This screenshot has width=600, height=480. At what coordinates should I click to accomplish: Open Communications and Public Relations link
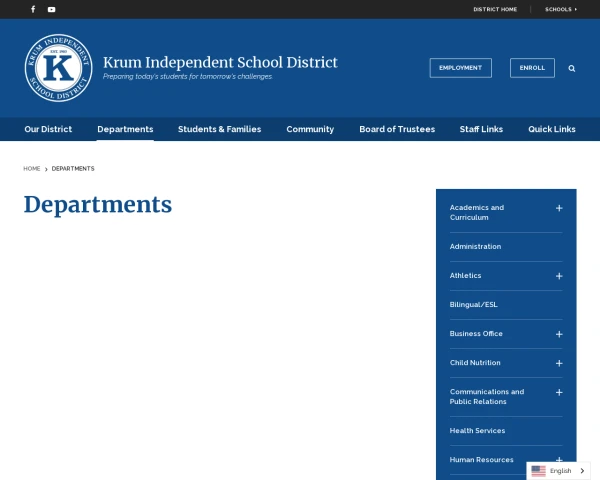click(x=487, y=397)
